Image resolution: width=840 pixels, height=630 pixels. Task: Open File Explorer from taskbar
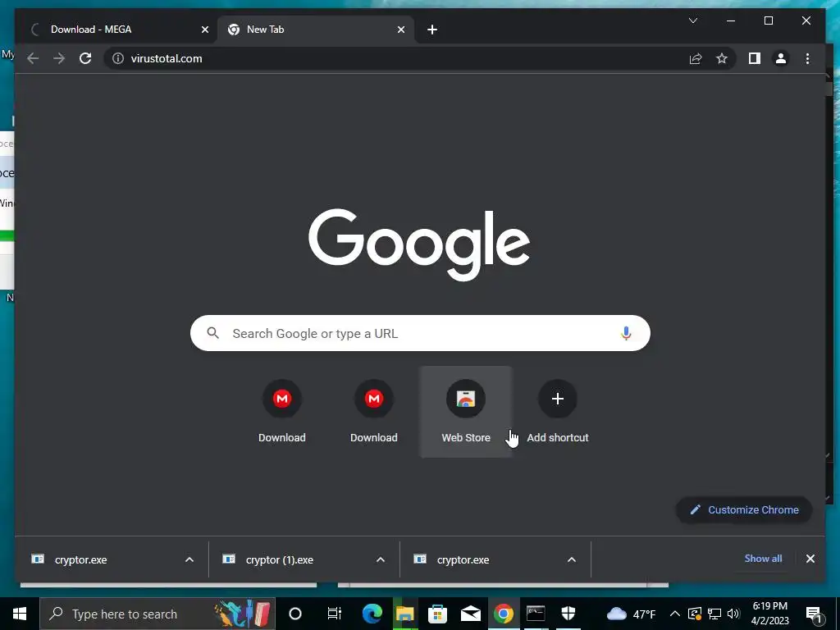point(405,614)
